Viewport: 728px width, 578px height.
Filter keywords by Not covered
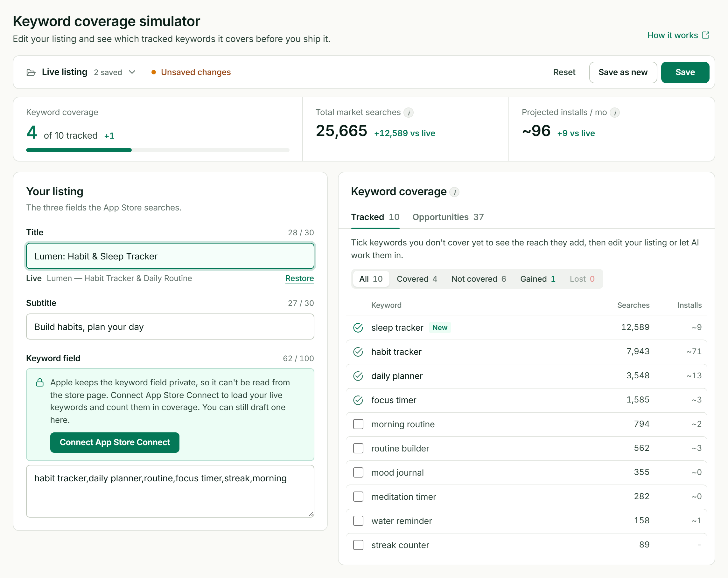coord(479,279)
